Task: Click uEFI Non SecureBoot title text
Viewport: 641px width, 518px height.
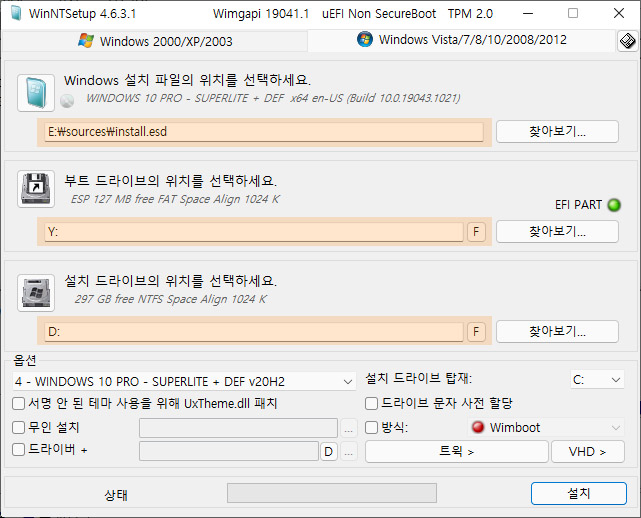Action: 379,14
